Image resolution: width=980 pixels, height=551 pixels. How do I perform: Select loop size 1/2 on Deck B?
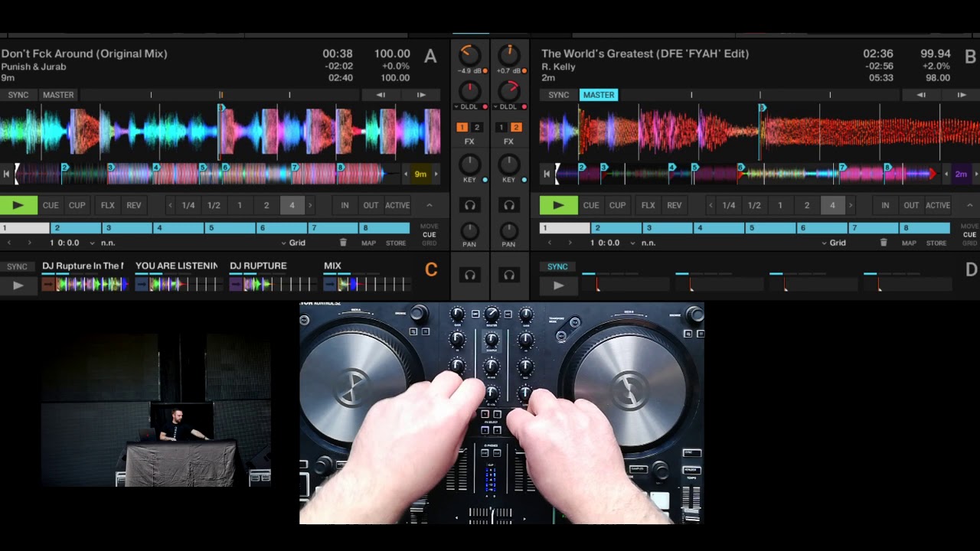(x=754, y=205)
